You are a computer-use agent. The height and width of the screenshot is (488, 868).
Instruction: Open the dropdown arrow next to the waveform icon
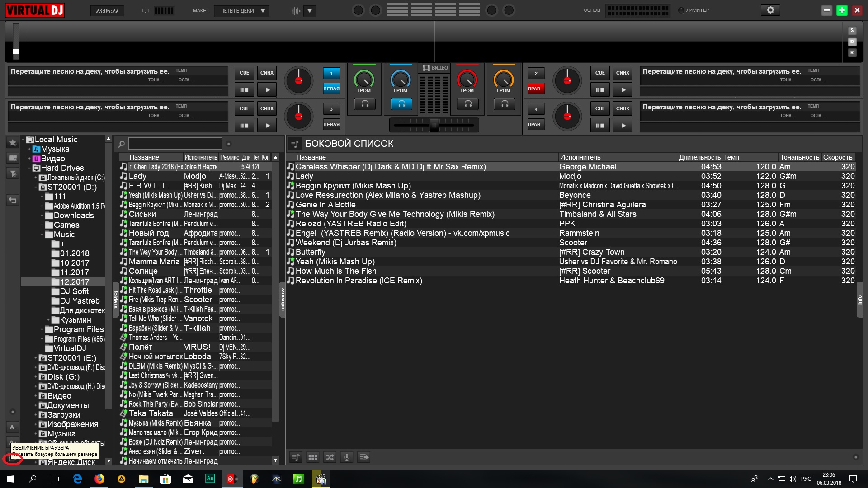(x=310, y=10)
